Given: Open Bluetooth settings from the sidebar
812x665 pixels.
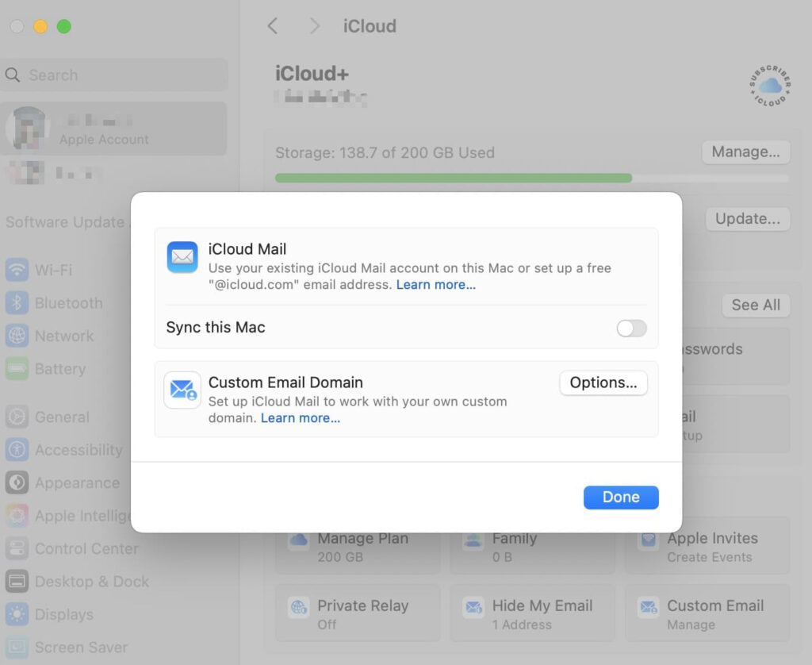Looking at the screenshot, I should point(17,303).
